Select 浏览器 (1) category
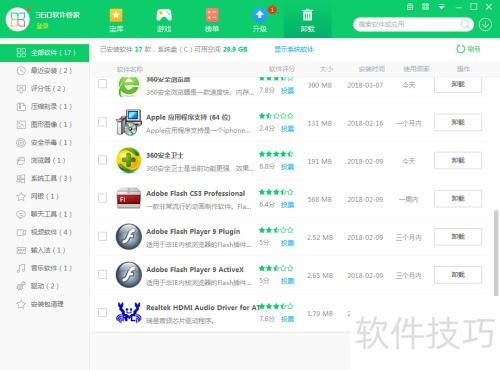The width and height of the screenshot is (500, 370). pyautogui.click(x=44, y=161)
